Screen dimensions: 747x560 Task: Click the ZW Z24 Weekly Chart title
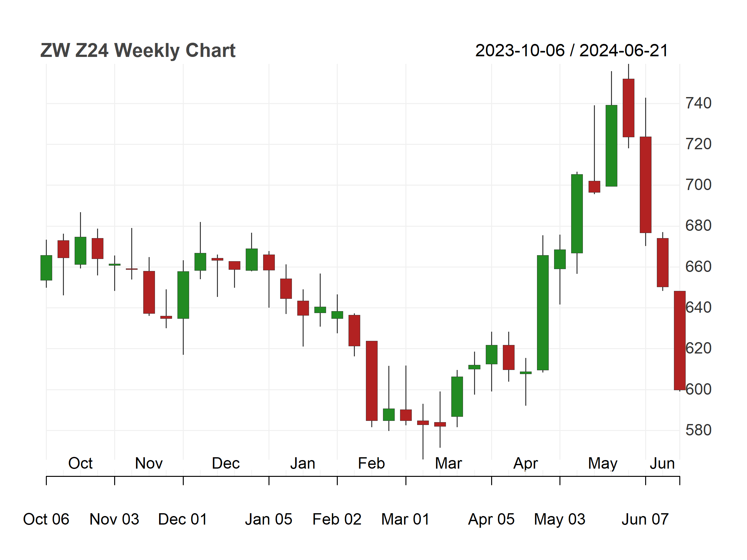[138, 51]
